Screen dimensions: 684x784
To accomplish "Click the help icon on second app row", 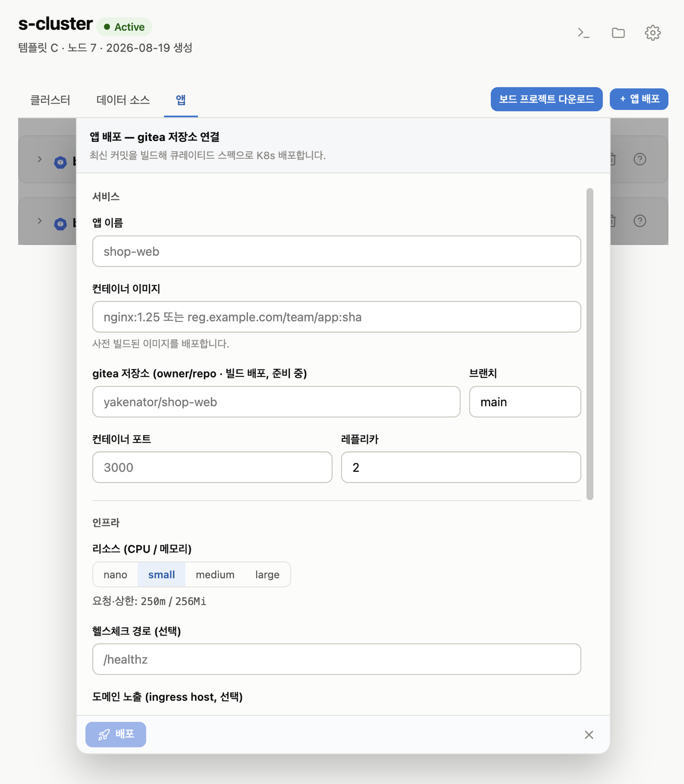I will (x=640, y=221).
